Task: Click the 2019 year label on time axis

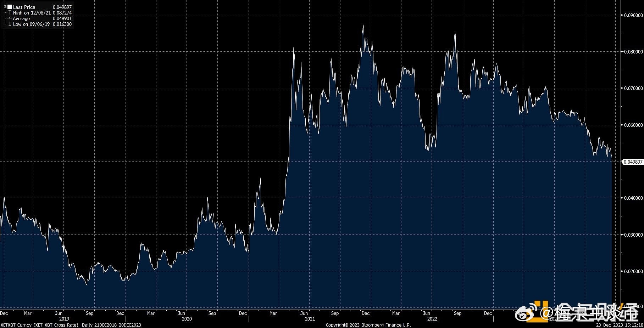Action: [64, 319]
